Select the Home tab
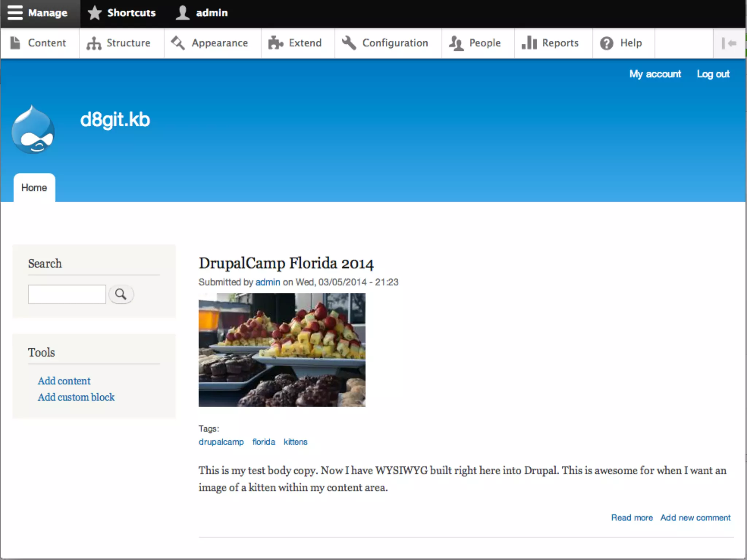 tap(34, 188)
